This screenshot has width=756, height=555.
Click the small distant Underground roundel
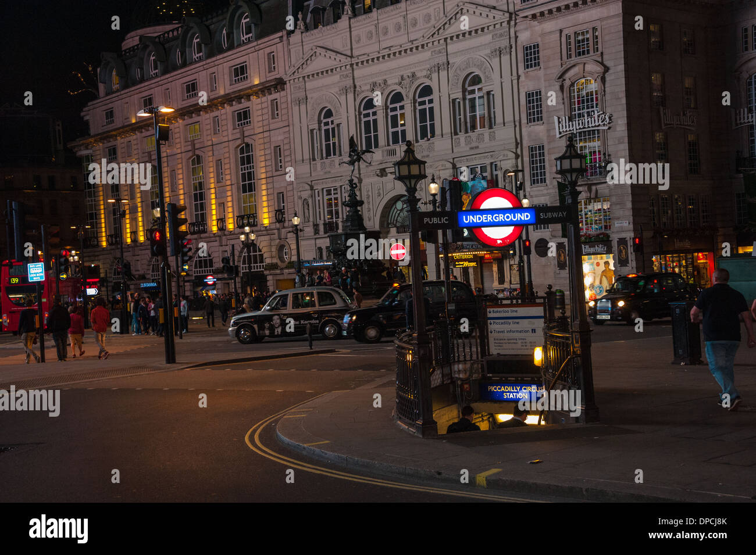click(x=209, y=280)
